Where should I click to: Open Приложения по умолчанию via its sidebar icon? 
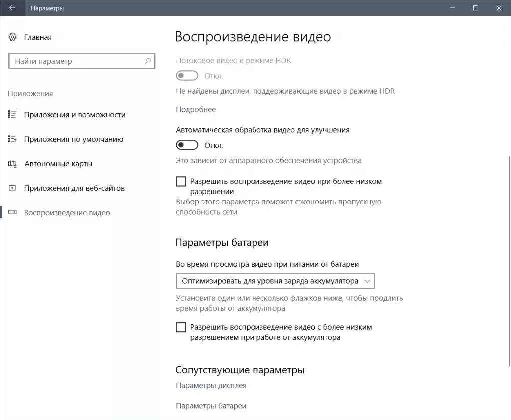[x=12, y=139]
